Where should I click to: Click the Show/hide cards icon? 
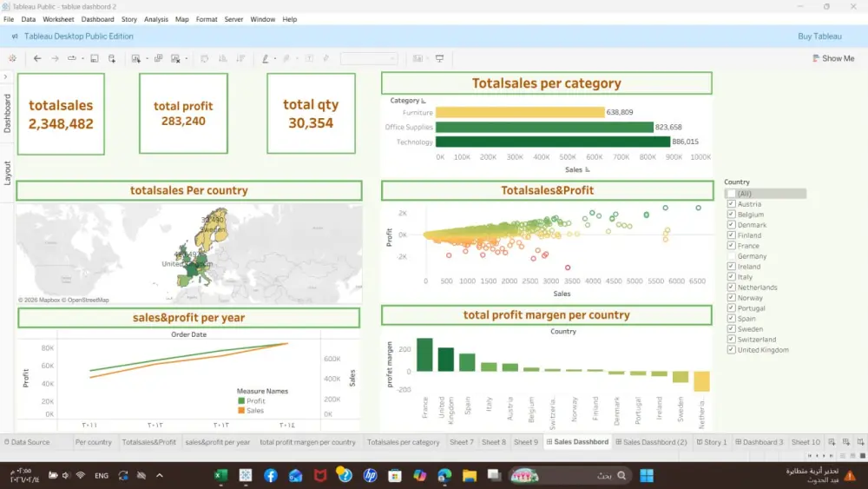[x=418, y=58]
